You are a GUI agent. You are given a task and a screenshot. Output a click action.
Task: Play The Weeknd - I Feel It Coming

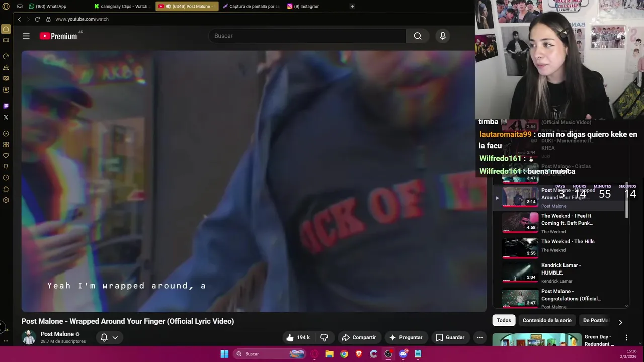click(x=558, y=223)
